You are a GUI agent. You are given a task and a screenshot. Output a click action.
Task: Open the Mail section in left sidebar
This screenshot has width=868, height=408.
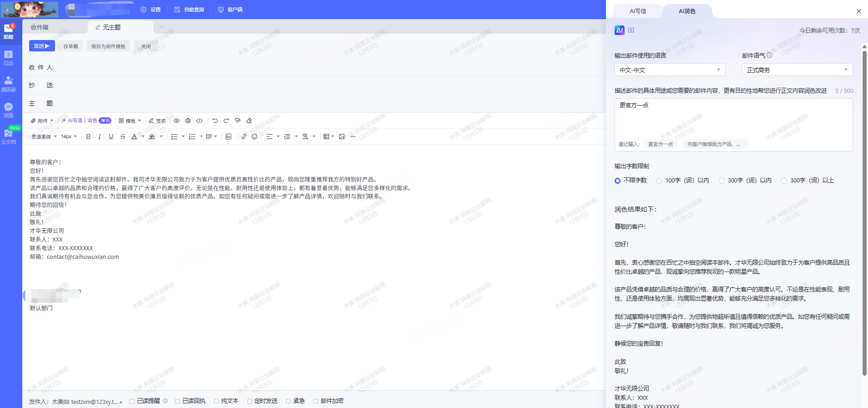pyautogui.click(x=9, y=31)
